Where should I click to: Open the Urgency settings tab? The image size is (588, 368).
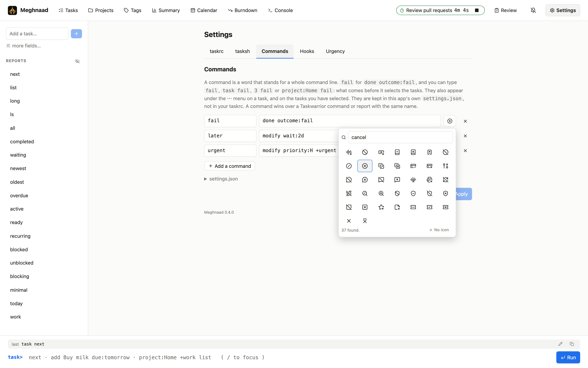point(335,51)
